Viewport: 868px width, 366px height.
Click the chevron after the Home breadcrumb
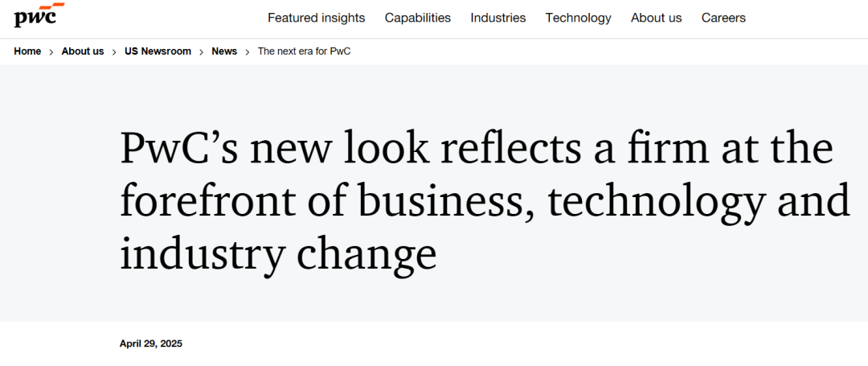pyautogui.click(x=51, y=52)
